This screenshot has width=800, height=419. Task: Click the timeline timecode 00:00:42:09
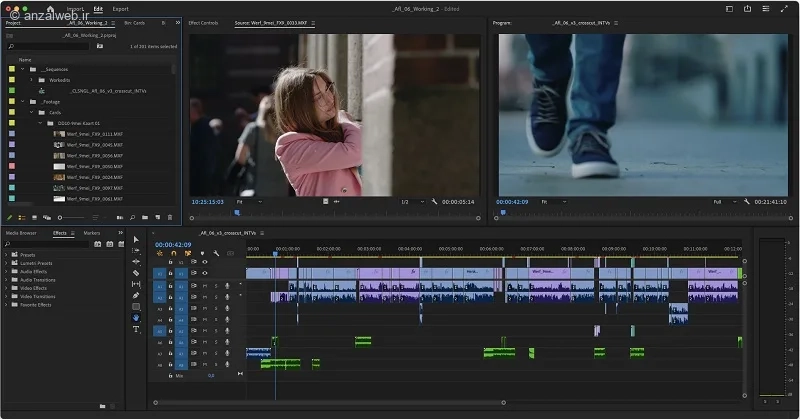pyautogui.click(x=173, y=245)
